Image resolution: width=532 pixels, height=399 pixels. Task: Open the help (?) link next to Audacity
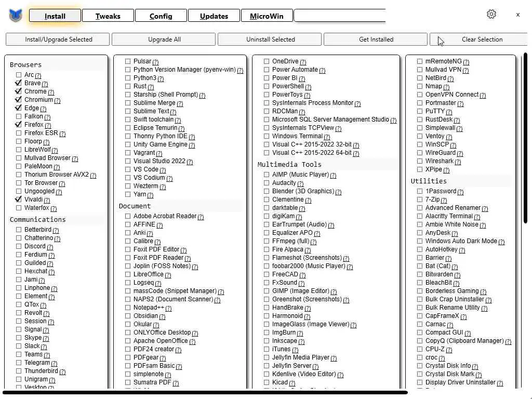tap(300, 183)
